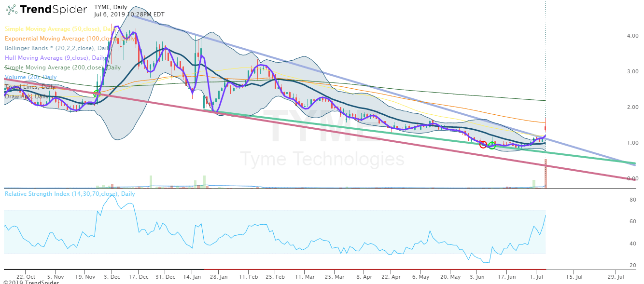Click the '20. May' date label
The width and height of the screenshot is (644, 284).
pos(451,277)
